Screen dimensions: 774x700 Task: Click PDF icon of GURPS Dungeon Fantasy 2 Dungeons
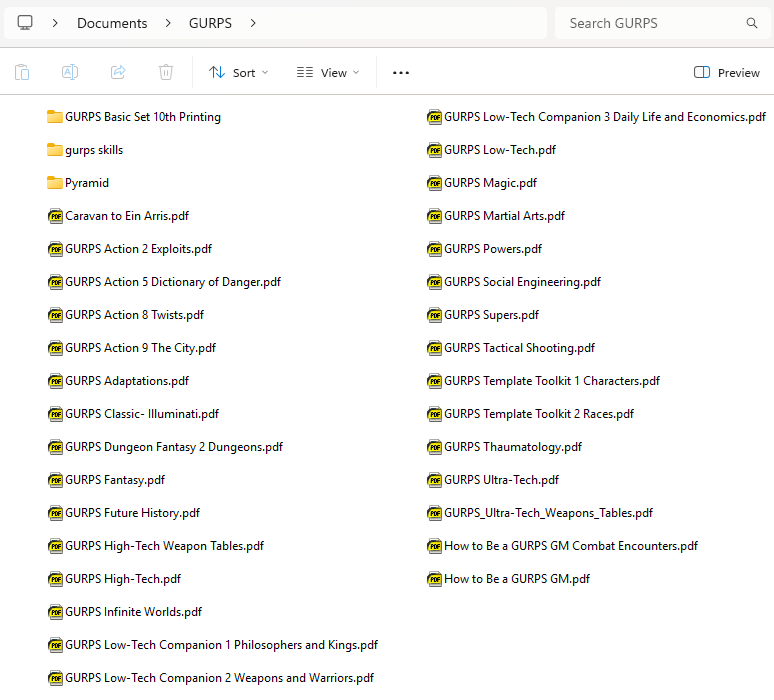coord(55,447)
